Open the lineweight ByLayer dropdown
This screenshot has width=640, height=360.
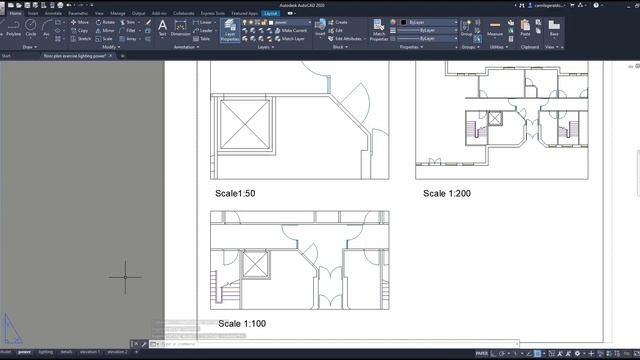tap(456, 30)
